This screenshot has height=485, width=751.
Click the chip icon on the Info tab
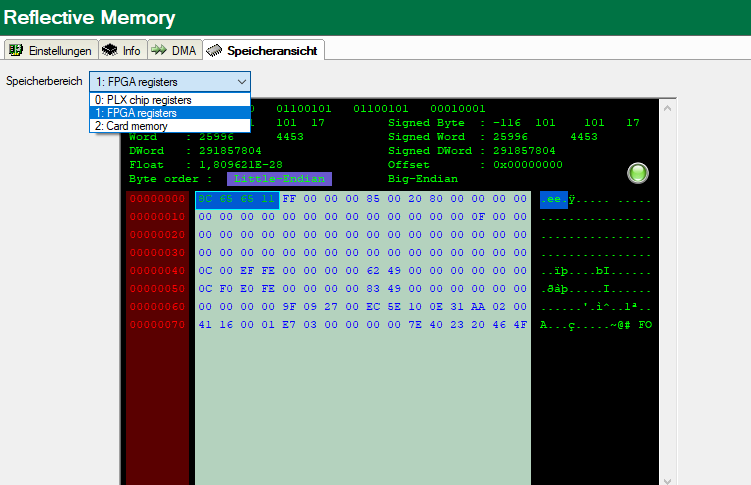(110, 50)
